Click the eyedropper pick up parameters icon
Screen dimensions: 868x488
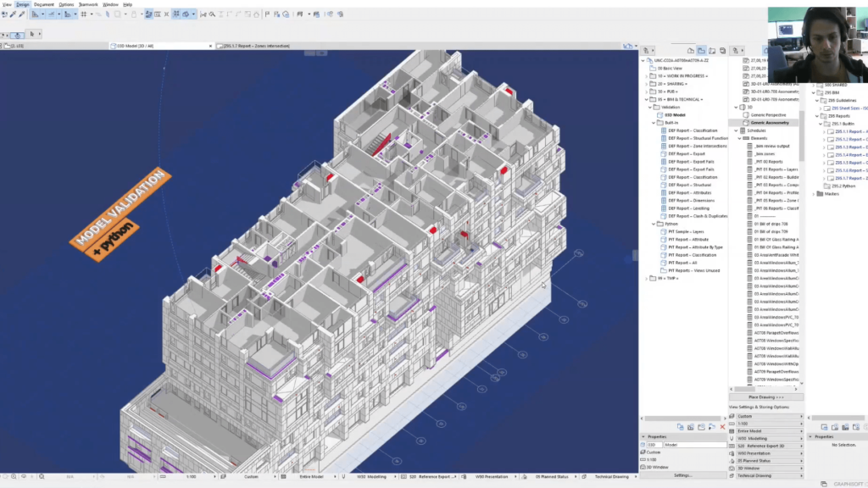(12, 14)
